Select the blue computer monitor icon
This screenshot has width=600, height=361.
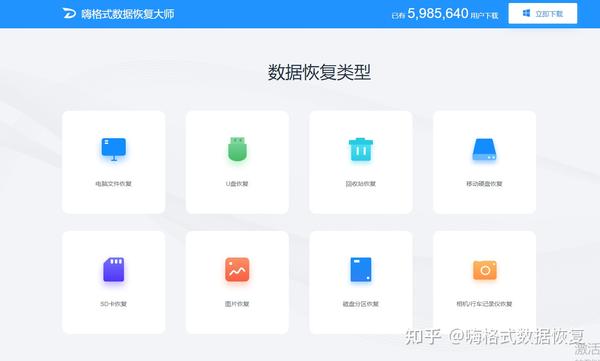pyautogui.click(x=114, y=149)
